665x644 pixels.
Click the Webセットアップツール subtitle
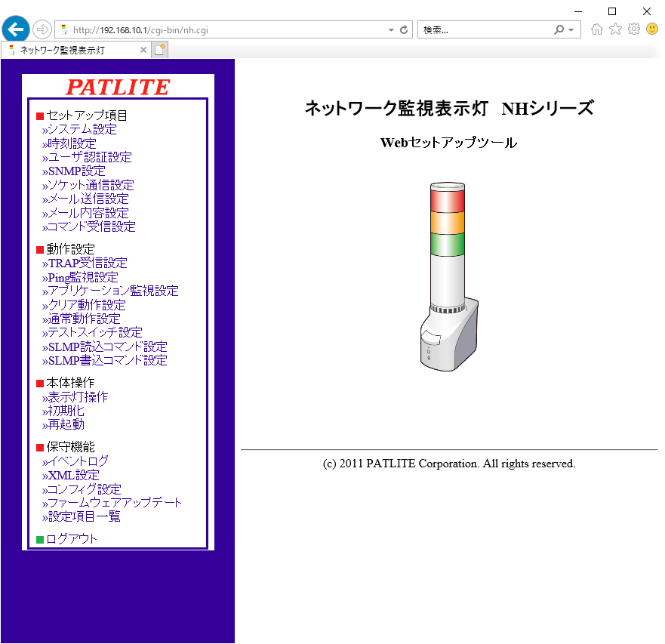click(x=448, y=143)
